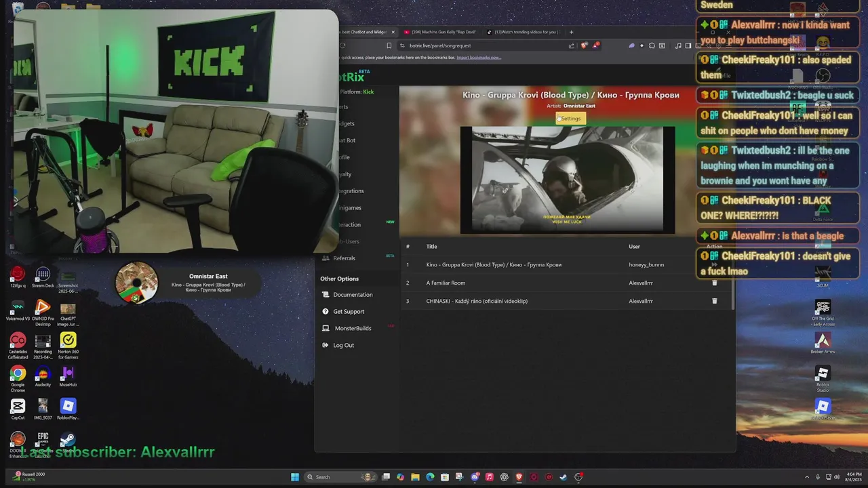Image resolution: width=868 pixels, height=488 pixels.
Task: Select MuseHub desktop shortcut
Action: pos(68,377)
